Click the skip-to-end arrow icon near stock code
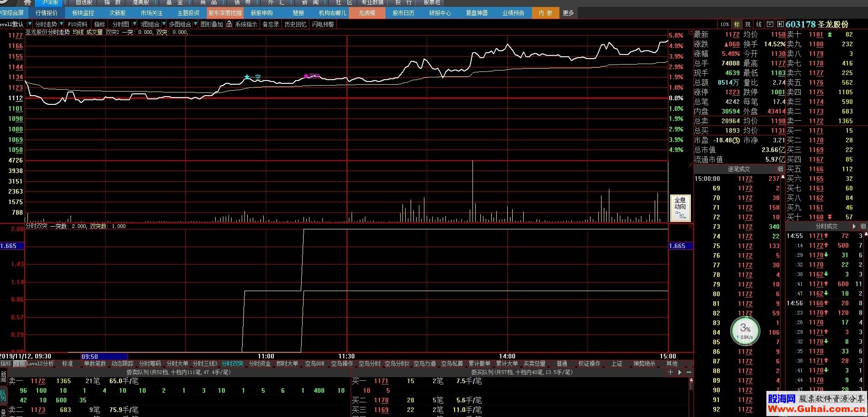Viewport: 868px width, 417px height. pyautogui.click(x=780, y=24)
